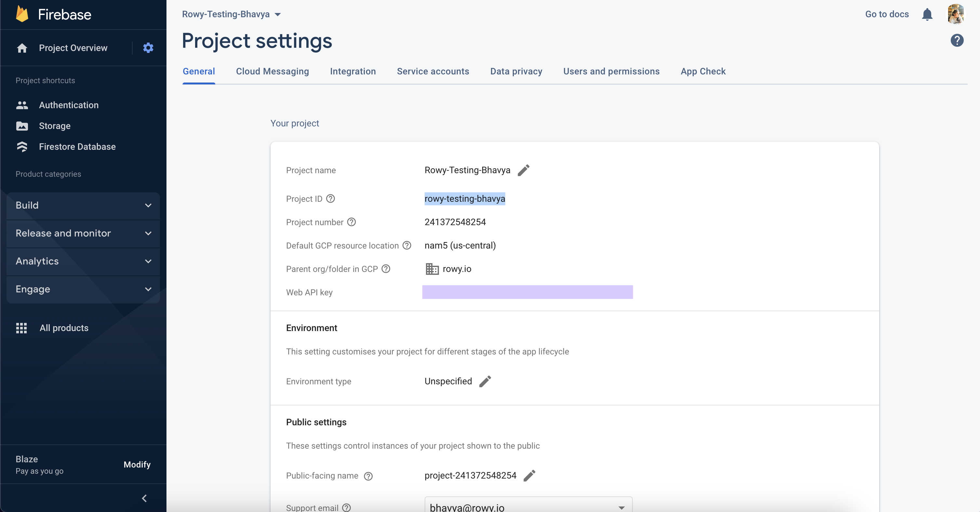Viewport: 980px width, 512px height.
Task: Click pencil to edit public-facing name
Action: point(529,476)
